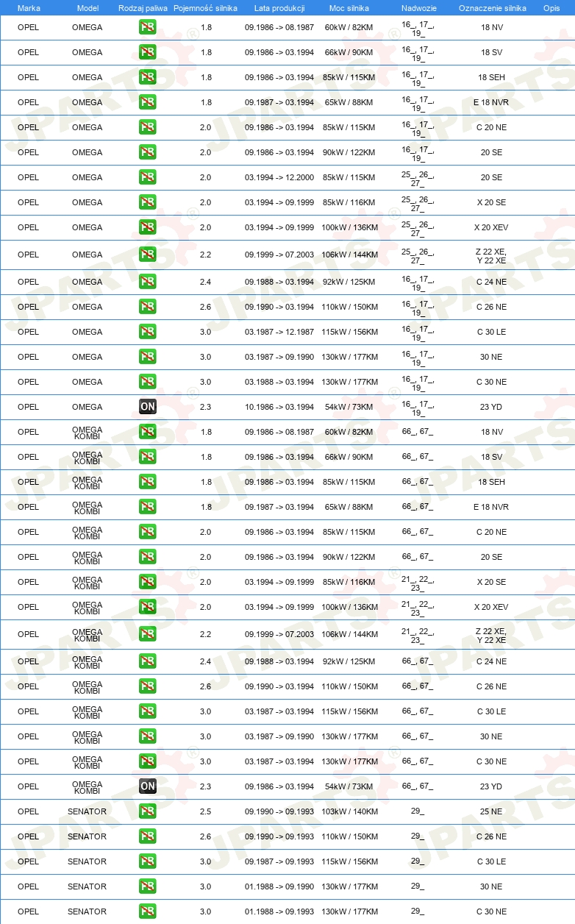Click the petrol icon for OMEGA KOMBI C 24 NE
The width and height of the screenshot is (575, 924).
(x=148, y=661)
